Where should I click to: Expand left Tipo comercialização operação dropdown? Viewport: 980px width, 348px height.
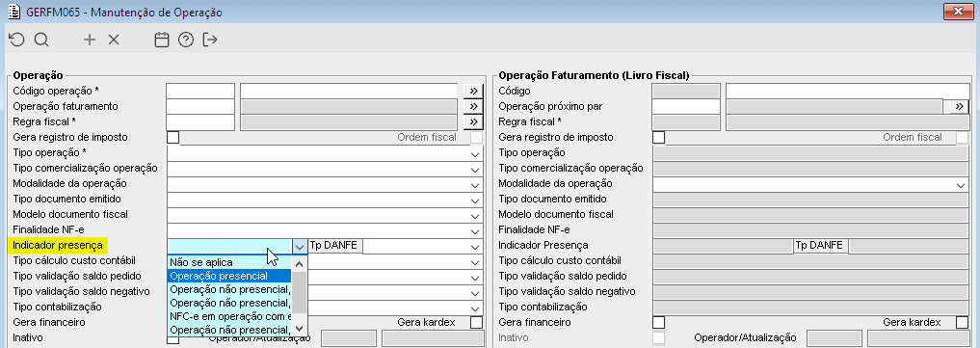coord(476,169)
